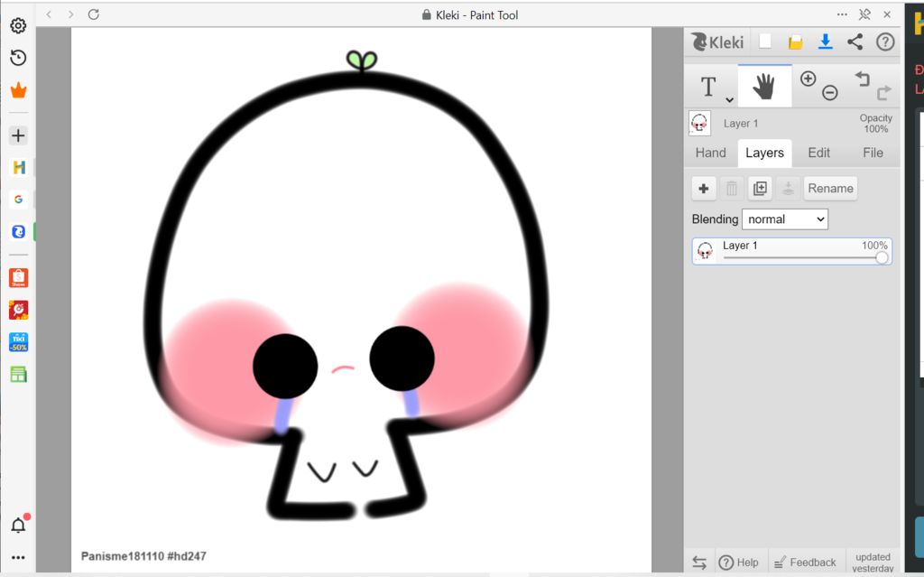
Task: Open the question-mark help icon in Kleki's top bar
Action: click(885, 42)
